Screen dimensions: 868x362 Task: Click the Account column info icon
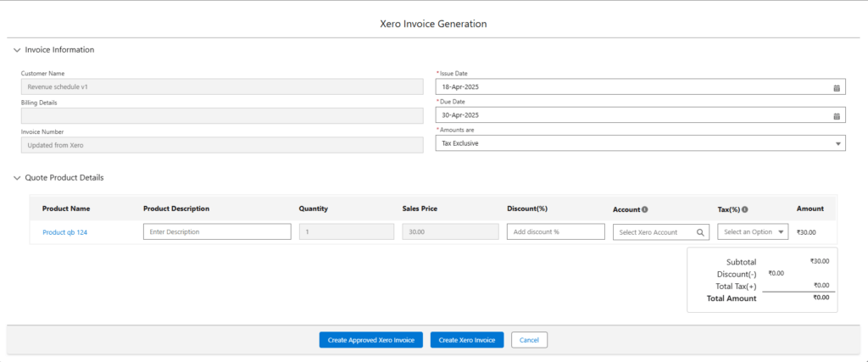(645, 209)
